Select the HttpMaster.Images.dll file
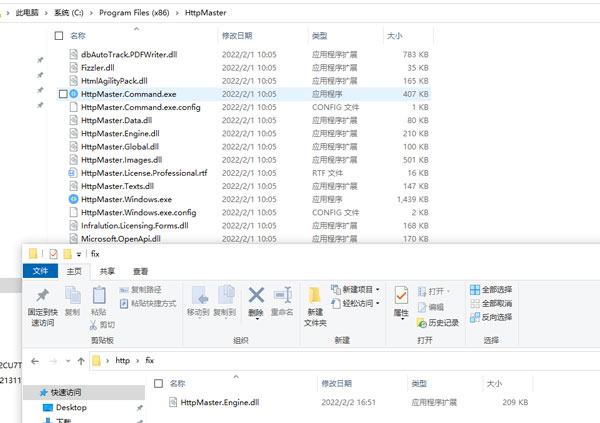 click(x=121, y=160)
